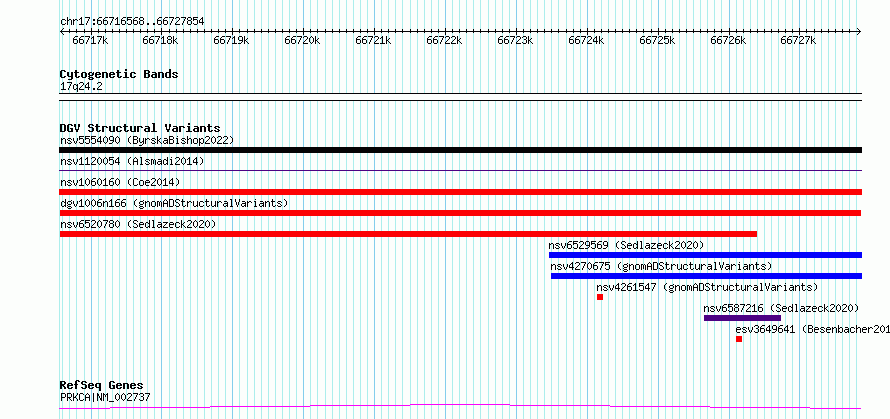Select the esv3649641 (Besenbacher) label
The width and height of the screenshot is (890, 419).
813,329
